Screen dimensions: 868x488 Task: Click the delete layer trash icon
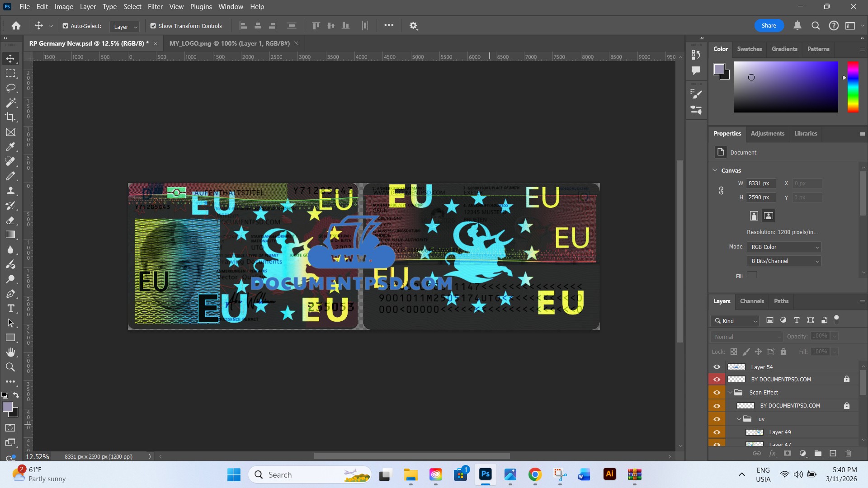coord(848,453)
